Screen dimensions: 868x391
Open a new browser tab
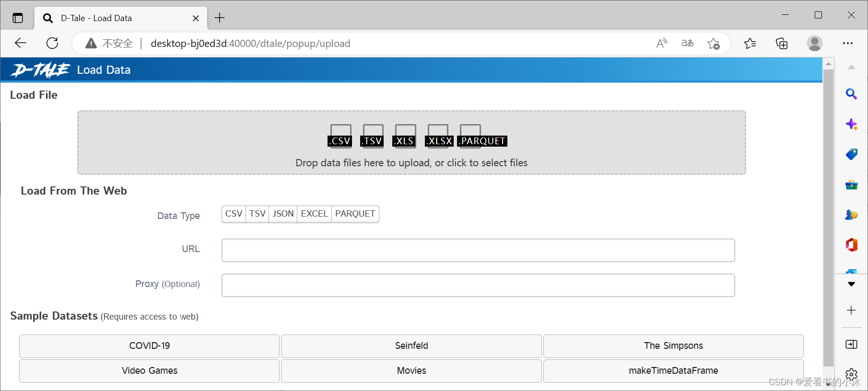[220, 18]
